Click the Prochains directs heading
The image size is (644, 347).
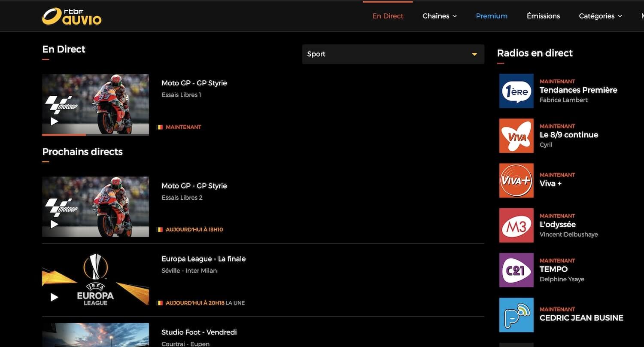(x=82, y=152)
